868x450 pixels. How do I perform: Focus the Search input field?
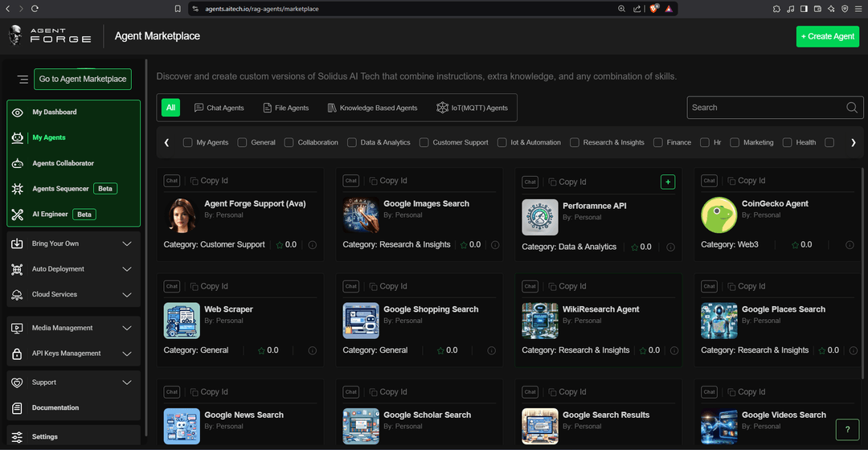tap(775, 108)
